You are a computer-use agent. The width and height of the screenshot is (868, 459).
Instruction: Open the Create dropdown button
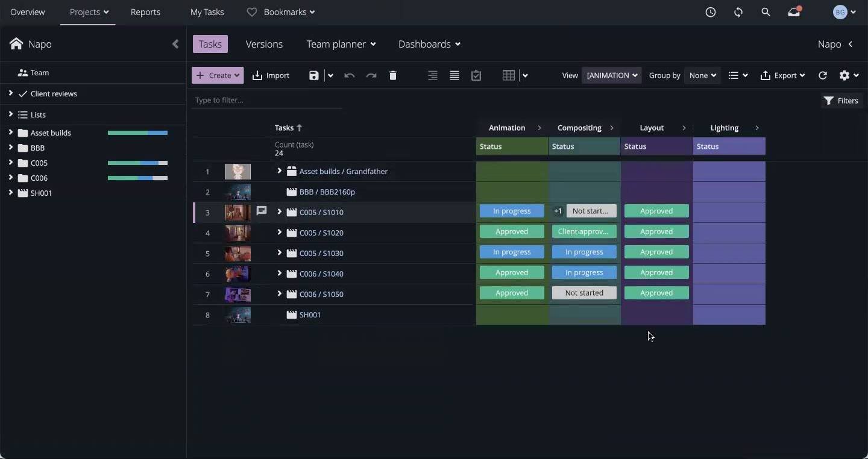[218, 75]
